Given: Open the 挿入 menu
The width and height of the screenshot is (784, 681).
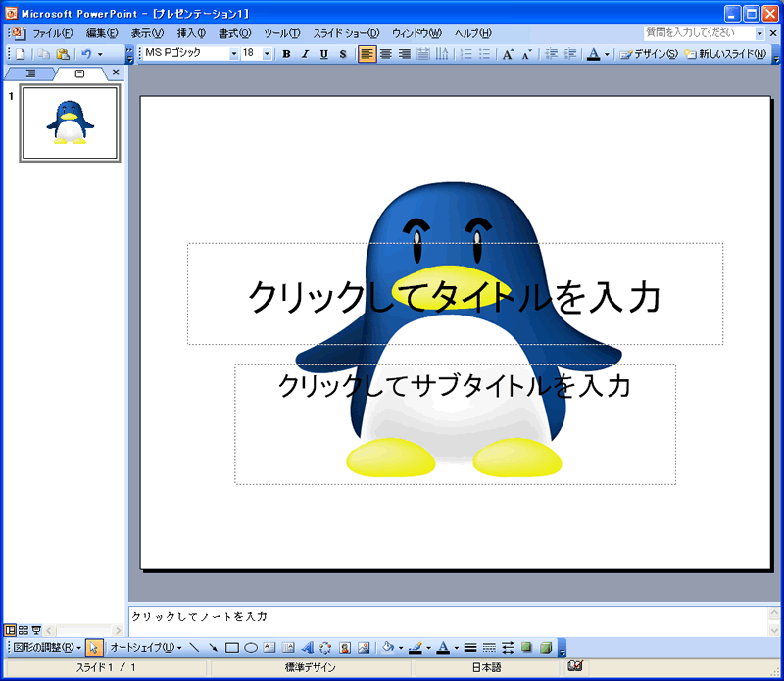Looking at the screenshot, I should (191, 33).
